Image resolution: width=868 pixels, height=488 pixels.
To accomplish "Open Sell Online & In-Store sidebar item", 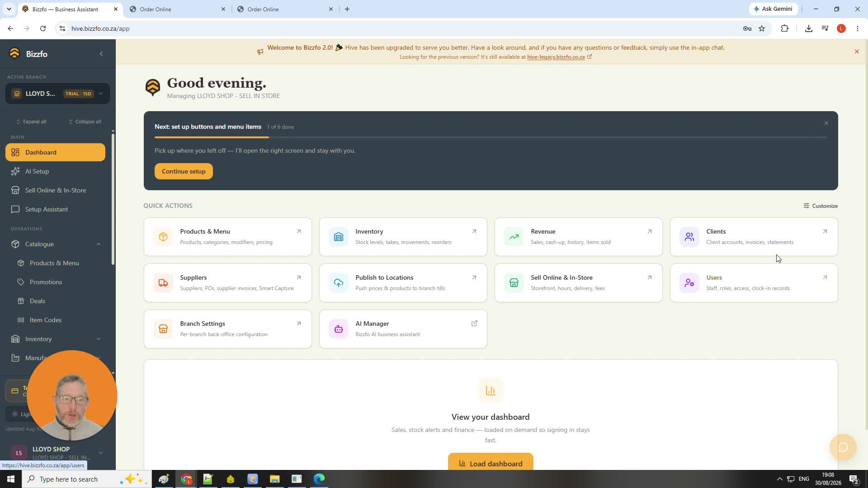I will click(x=55, y=190).
